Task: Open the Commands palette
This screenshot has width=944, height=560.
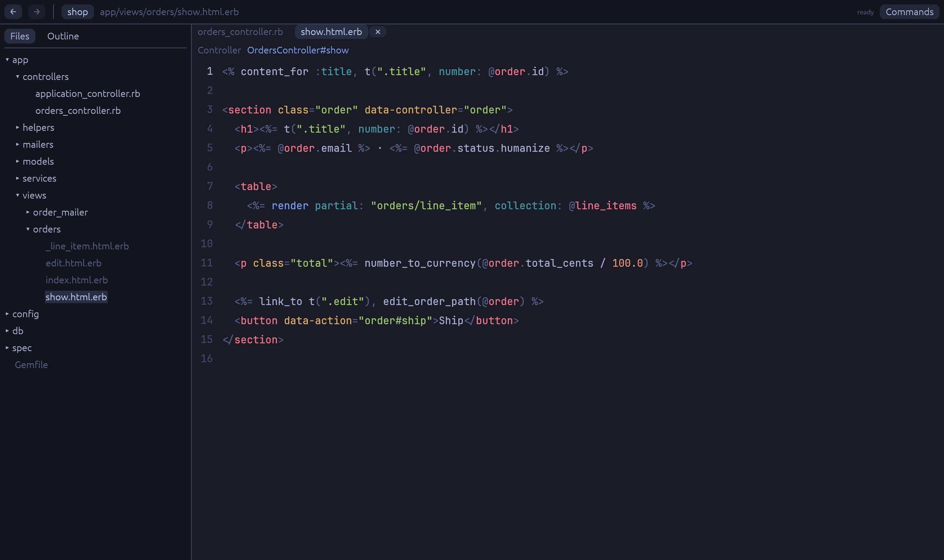Action: click(x=909, y=12)
